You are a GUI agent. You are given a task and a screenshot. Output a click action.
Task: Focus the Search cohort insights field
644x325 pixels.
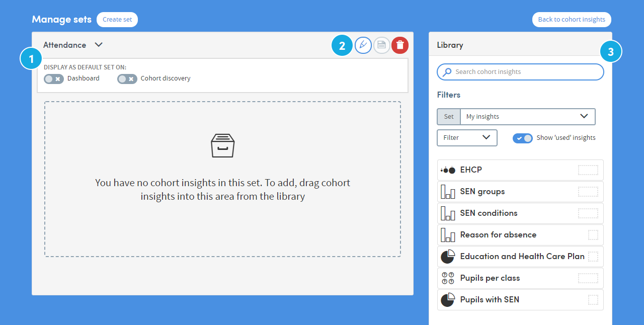click(x=520, y=72)
